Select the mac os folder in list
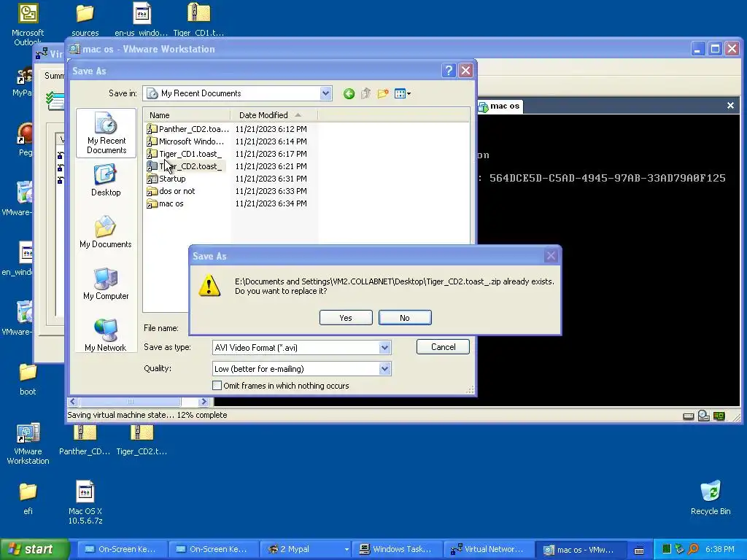747x560 pixels. [166, 203]
